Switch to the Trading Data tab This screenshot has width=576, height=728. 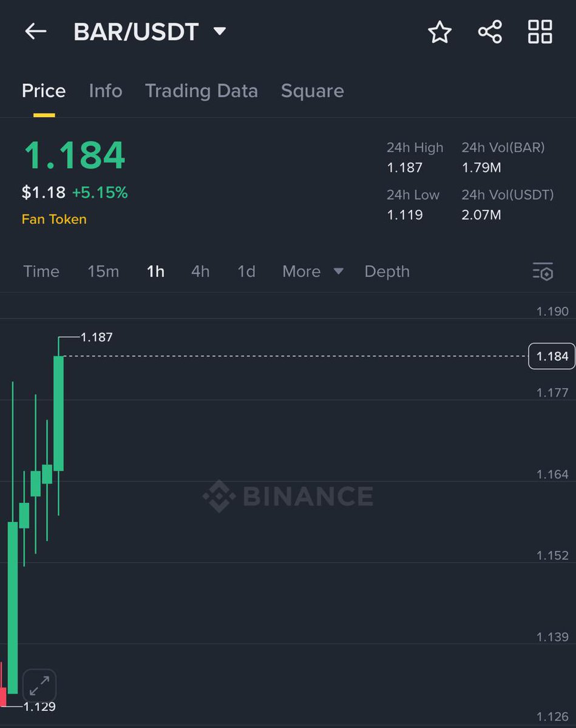click(x=202, y=91)
